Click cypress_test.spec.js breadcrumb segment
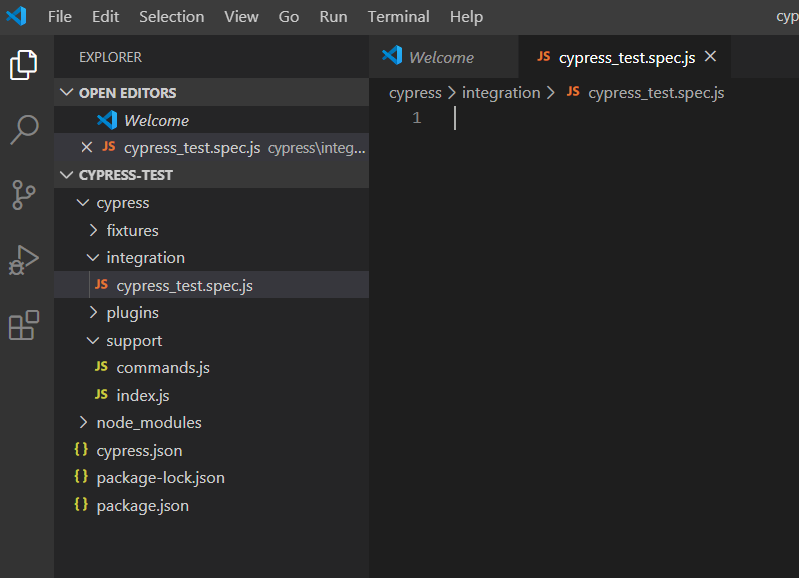Viewport: 799px width, 578px height. [656, 93]
